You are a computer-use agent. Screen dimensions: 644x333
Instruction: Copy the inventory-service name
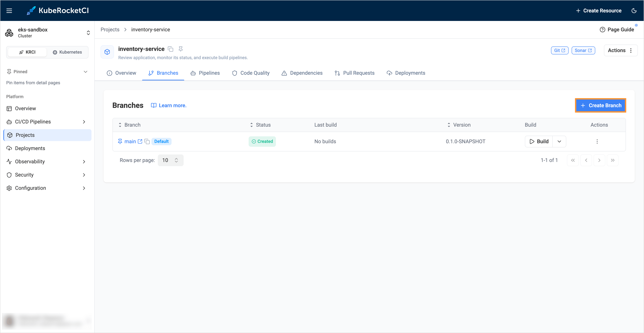(x=171, y=49)
